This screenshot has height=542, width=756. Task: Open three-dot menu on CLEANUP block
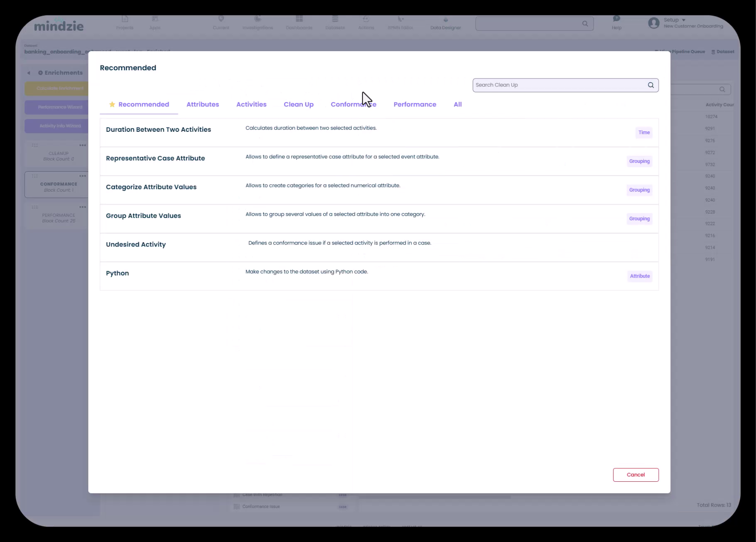pos(83,145)
